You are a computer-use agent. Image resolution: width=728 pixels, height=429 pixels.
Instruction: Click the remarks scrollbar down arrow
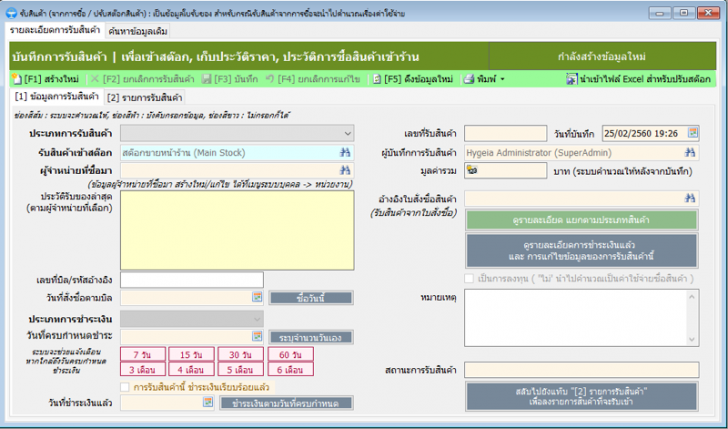[692, 339]
